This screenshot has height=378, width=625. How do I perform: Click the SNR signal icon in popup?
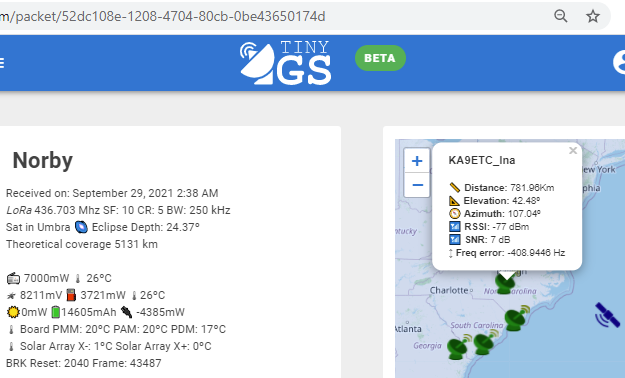tap(454, 240)
